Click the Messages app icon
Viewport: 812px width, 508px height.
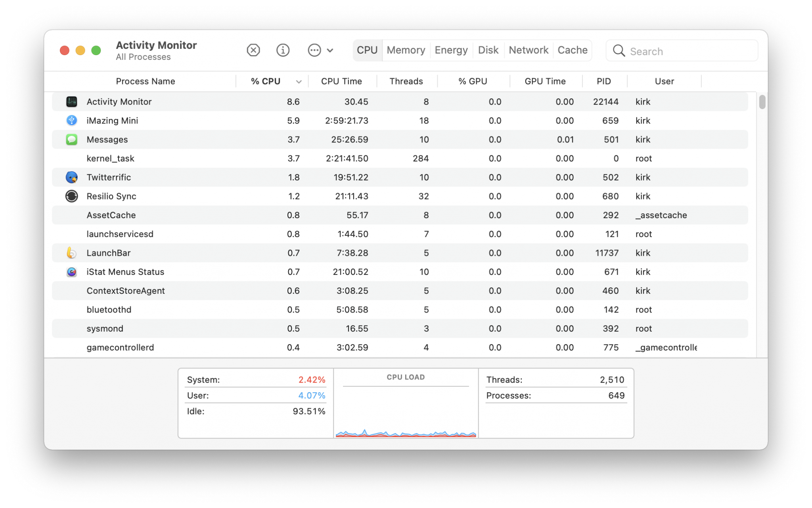click(x=71, y=139)
